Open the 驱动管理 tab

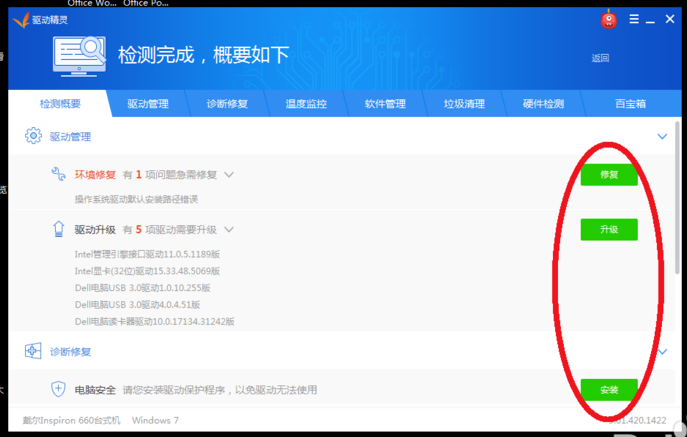coord(148,104)
